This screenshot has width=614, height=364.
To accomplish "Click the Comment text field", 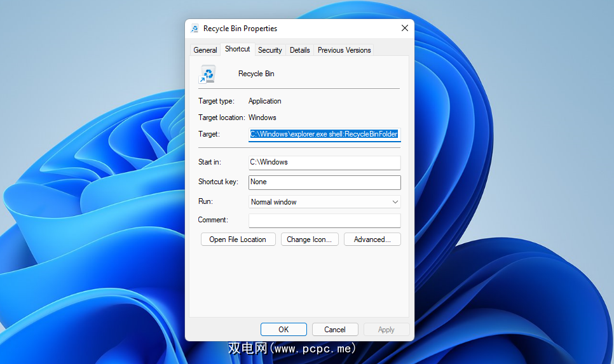I will pyautogui.click(x=325, y=220).
